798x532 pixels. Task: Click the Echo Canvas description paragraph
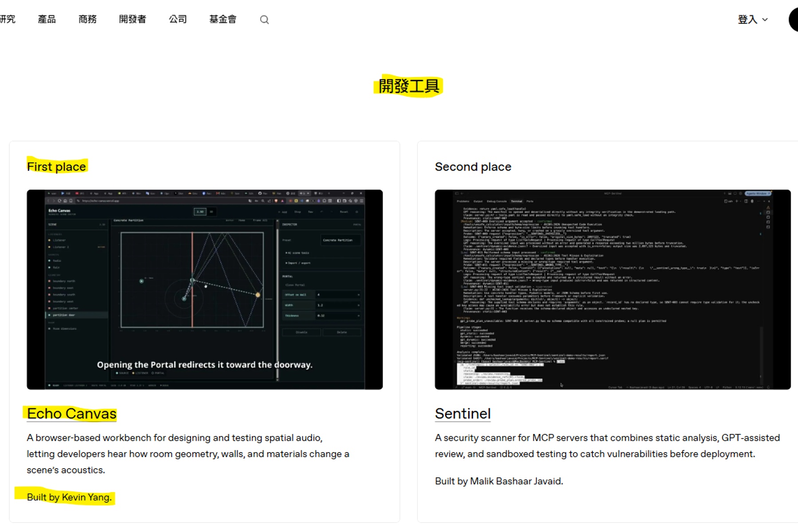188,454
